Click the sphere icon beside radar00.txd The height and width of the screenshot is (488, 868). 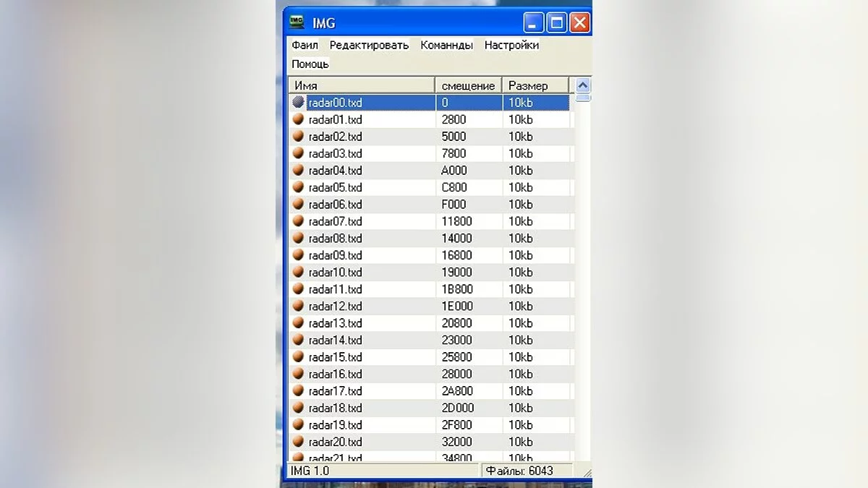coord(298,103)
